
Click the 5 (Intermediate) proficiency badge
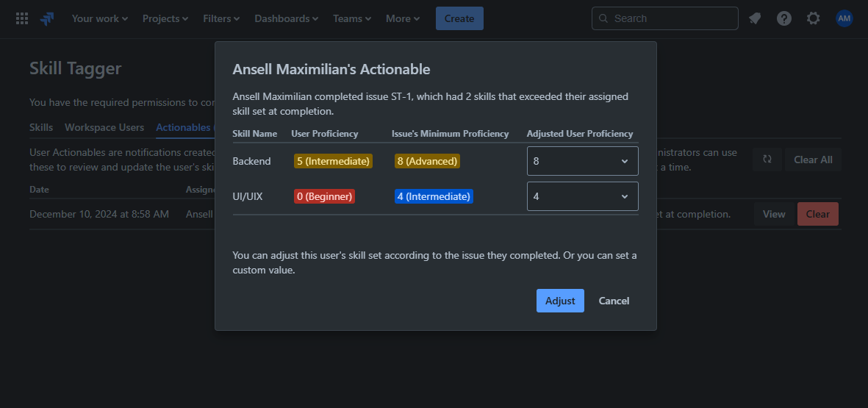(x=333, y=161)
